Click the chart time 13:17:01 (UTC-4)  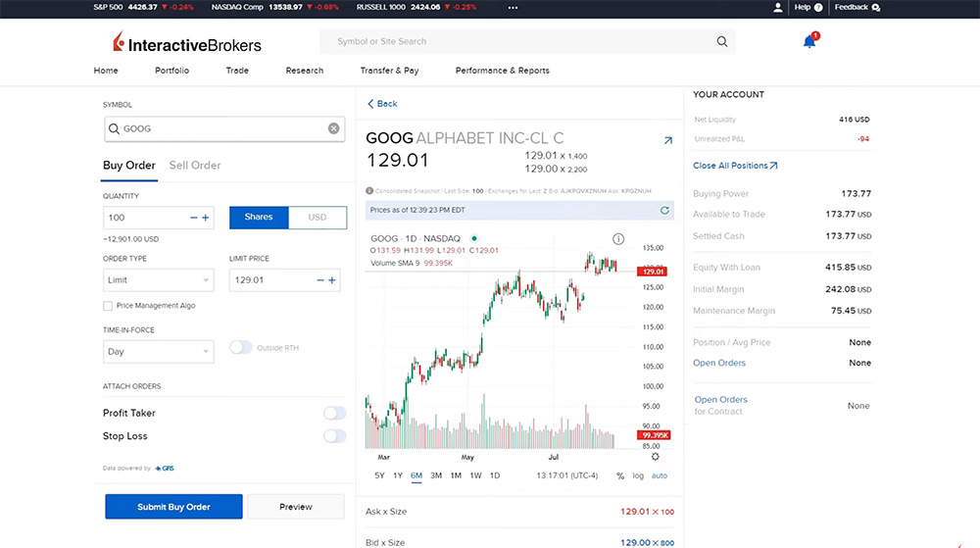point(566,475)
